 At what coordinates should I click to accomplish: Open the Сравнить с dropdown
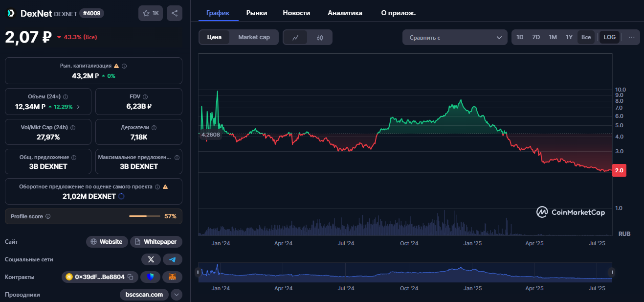[455, 37]
